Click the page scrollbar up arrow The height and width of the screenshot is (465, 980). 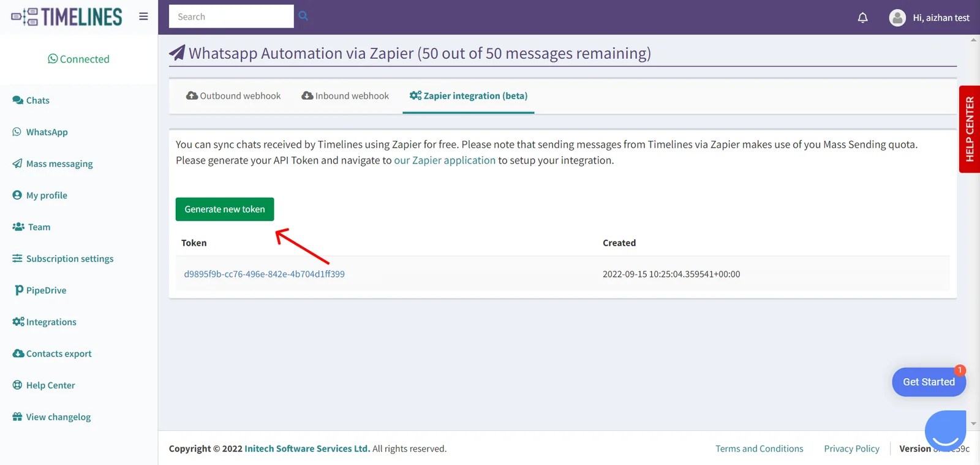click(x=974, y=40)
